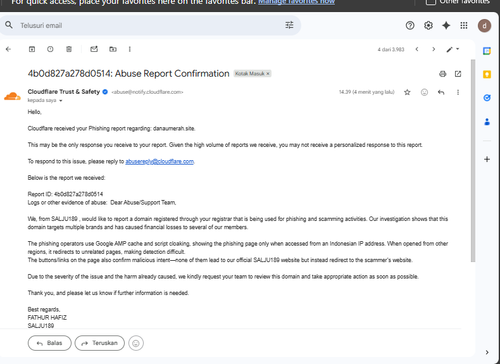
Task: Open Gmail settings gear
Action: (428, 25)
